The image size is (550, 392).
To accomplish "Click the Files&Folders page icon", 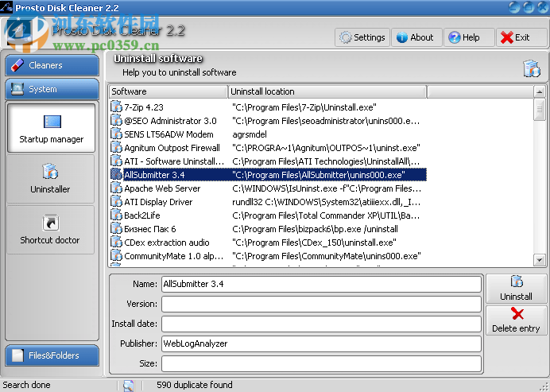I will click(17, 355).
